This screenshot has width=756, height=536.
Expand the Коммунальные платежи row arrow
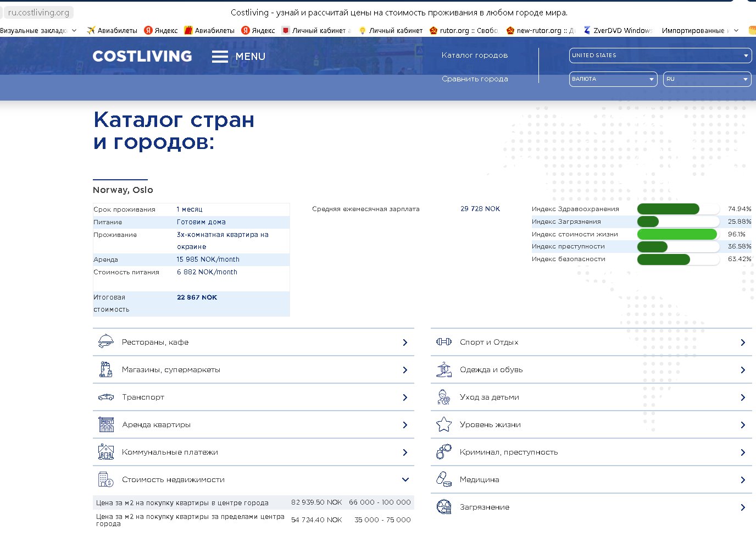pos(405,452)
